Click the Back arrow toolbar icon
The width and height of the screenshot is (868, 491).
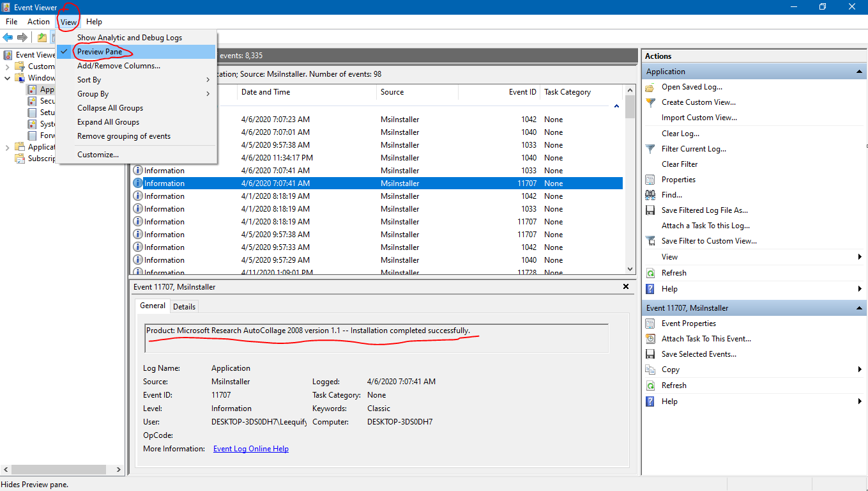click(8, 38)
